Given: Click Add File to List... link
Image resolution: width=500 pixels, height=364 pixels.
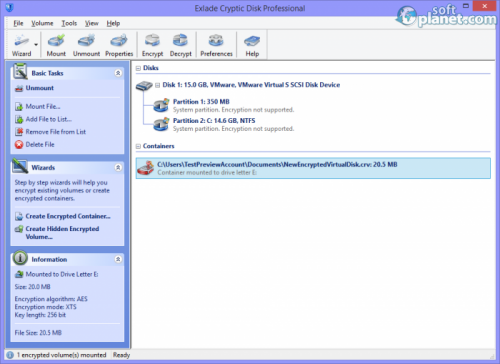Looking at the screenshot, I should pyautogui.click(x=49, y=119).
